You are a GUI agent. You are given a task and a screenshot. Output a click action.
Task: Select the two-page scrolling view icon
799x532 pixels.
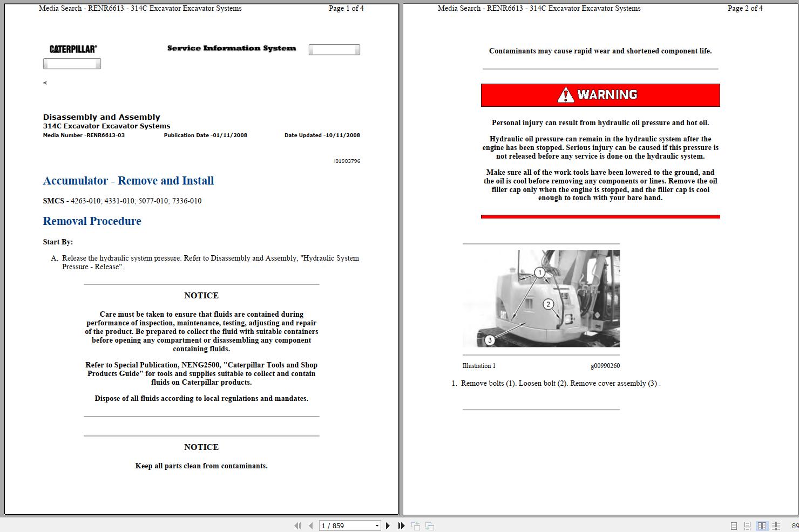(x=776, y=526)
